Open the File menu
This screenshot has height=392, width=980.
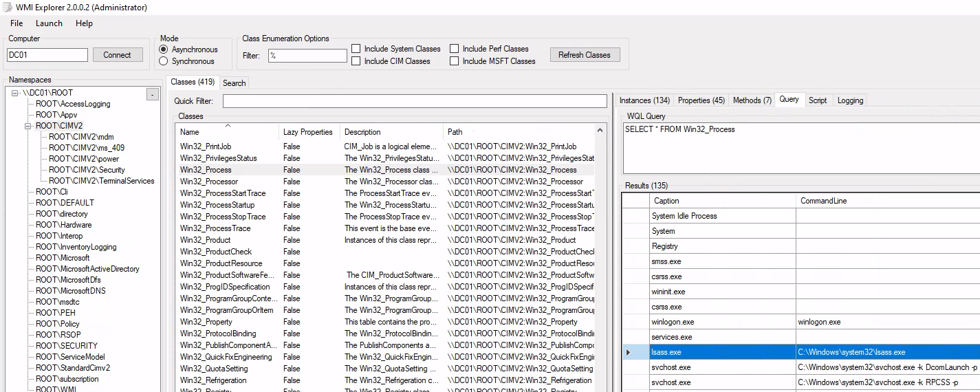pyautogui.click(x=17, y=23)
